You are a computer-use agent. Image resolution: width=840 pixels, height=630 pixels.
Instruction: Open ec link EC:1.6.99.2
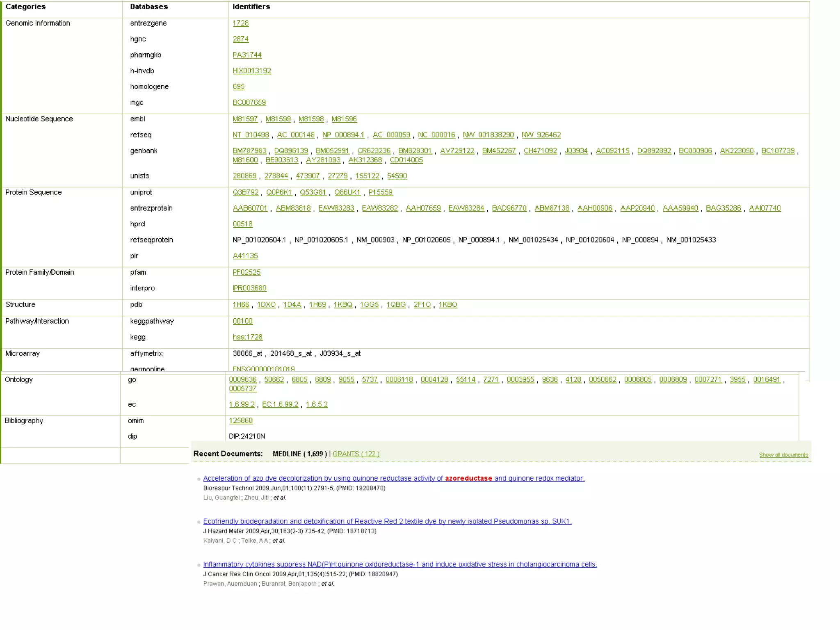(x=280, y=404)
